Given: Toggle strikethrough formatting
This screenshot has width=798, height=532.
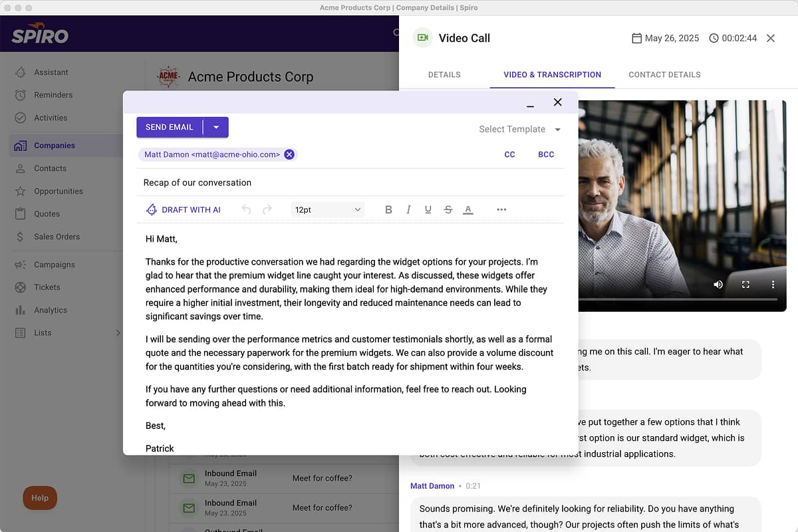Looking at the screenshot, I should (x=448, y=209).
